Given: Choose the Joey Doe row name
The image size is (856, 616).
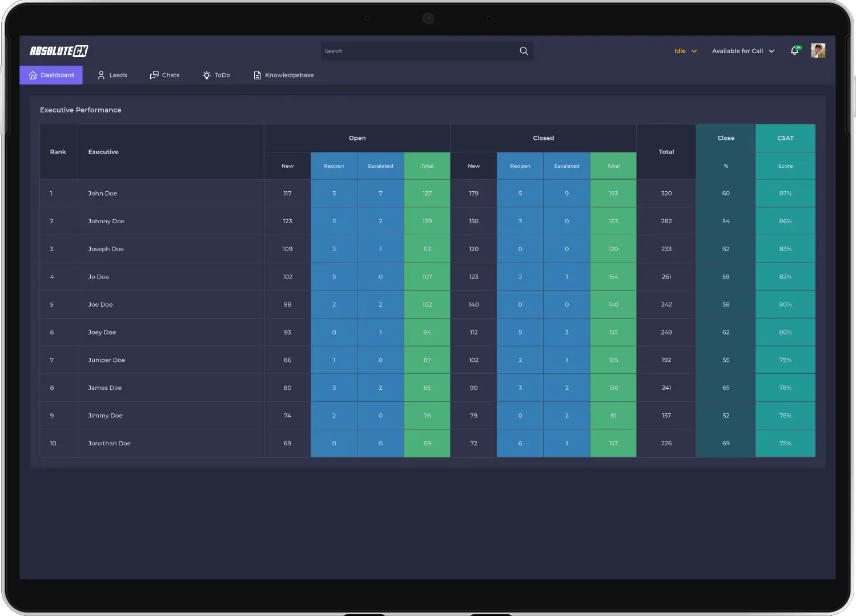Looking at the screenshot, I should pos(102,332).
